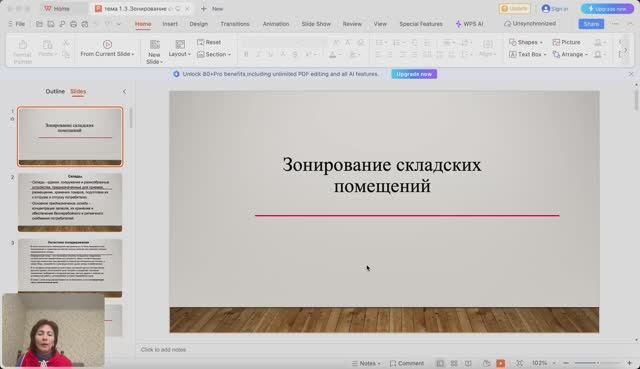
Task: Switch to the Outline panel tab
Action: point(55,91)
